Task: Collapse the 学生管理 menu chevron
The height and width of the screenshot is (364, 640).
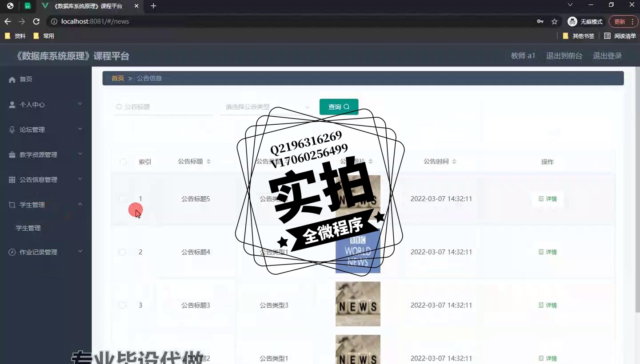Action: [x=80, y=204]
